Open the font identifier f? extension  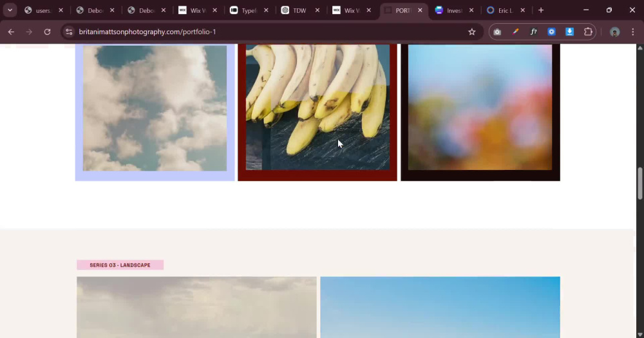tap(533, 32)
